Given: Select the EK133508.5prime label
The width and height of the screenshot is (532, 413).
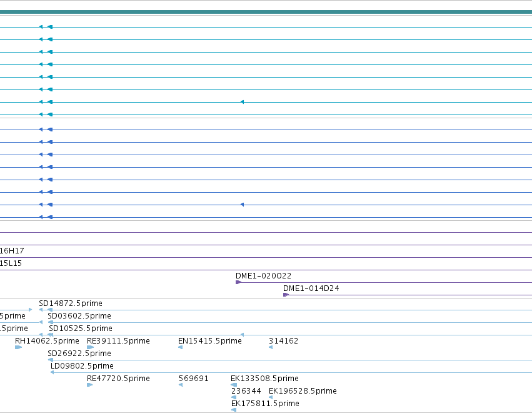Looking at the screenshot, I should pyautogui.click(x=264, y=379).
